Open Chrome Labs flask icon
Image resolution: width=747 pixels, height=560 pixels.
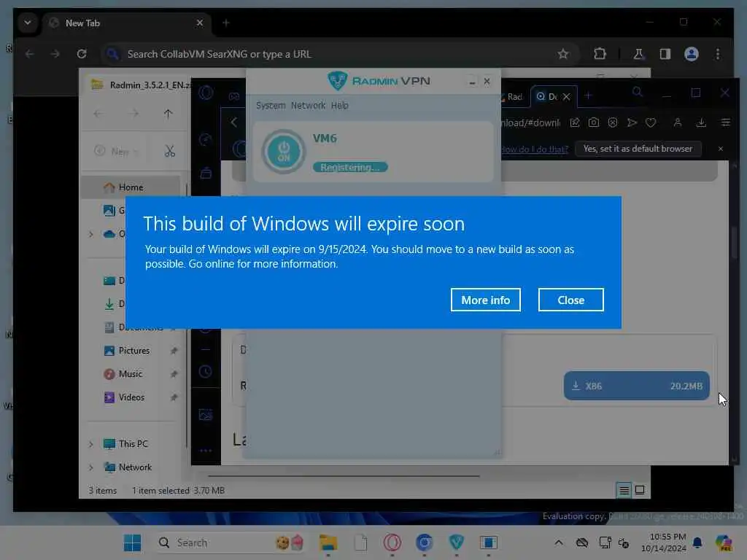pyautogui.click(x=638, y=54)
